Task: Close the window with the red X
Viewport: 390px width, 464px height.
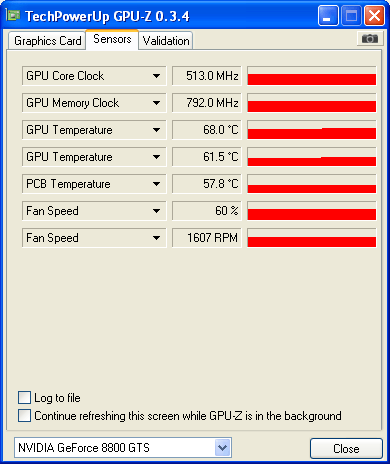Action: 374,16
